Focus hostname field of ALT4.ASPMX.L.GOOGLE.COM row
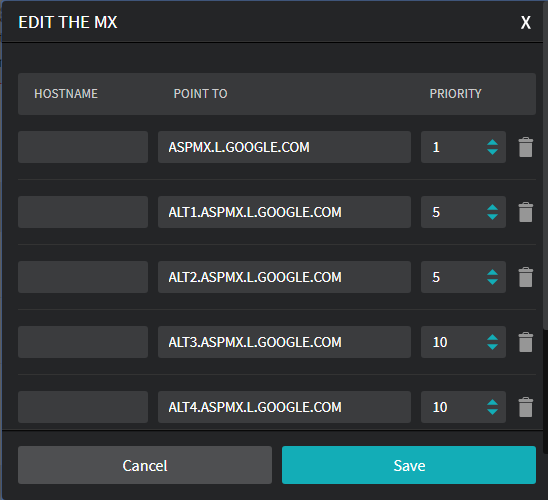The image size is (548, 500). click(x=83, y=407)
